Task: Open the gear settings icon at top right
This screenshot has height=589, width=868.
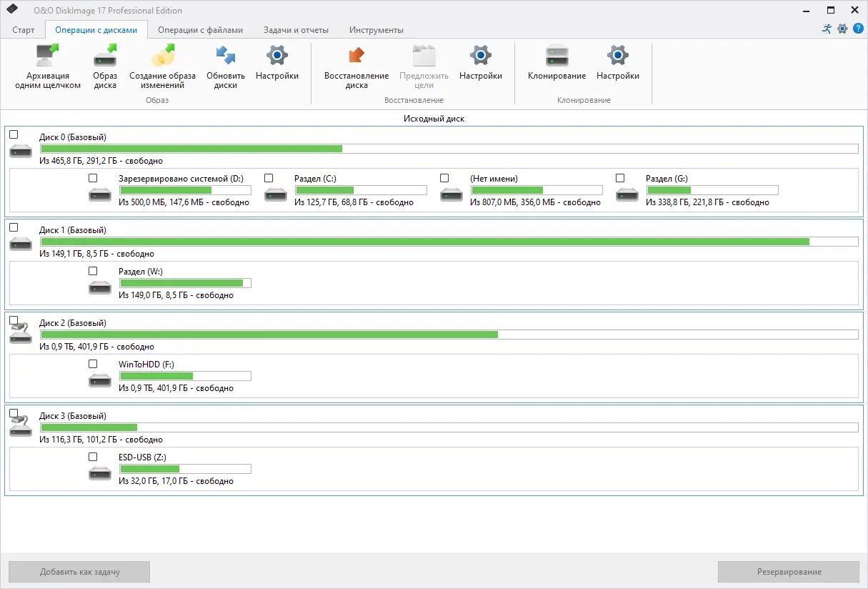Action: click(x=842, y=29)
